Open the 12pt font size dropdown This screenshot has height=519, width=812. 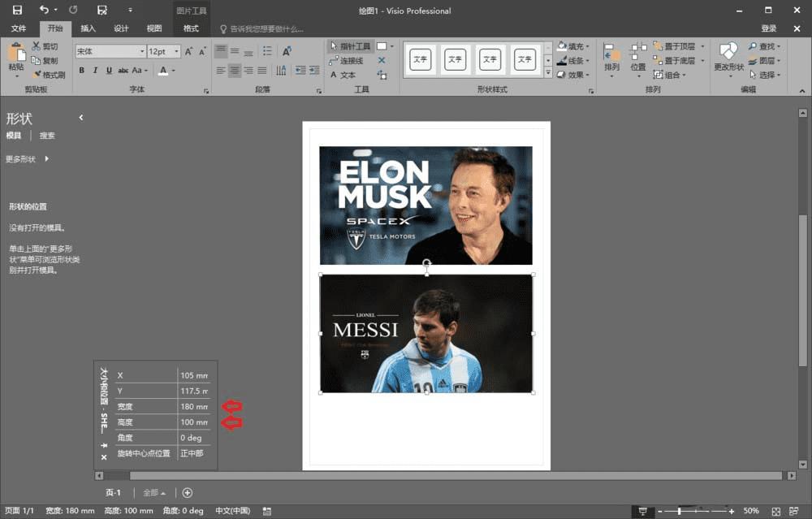pos(177,51)
